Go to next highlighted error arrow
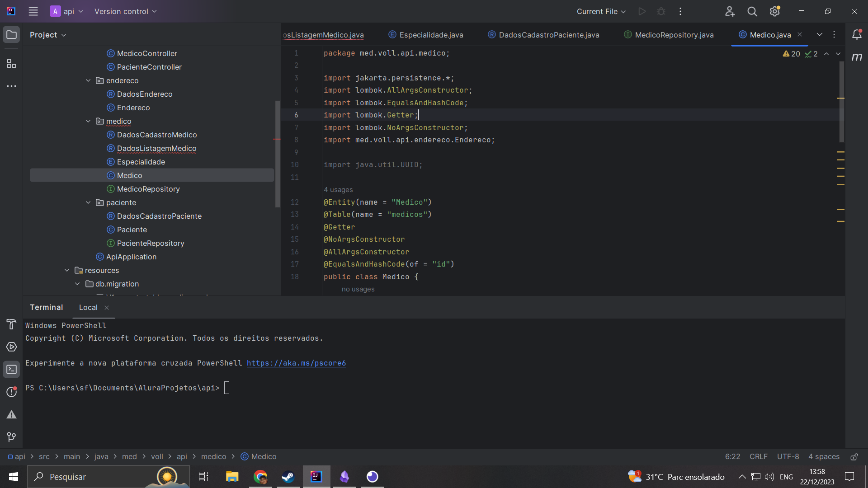Viewport: 868px width, 488px height. 838,54
